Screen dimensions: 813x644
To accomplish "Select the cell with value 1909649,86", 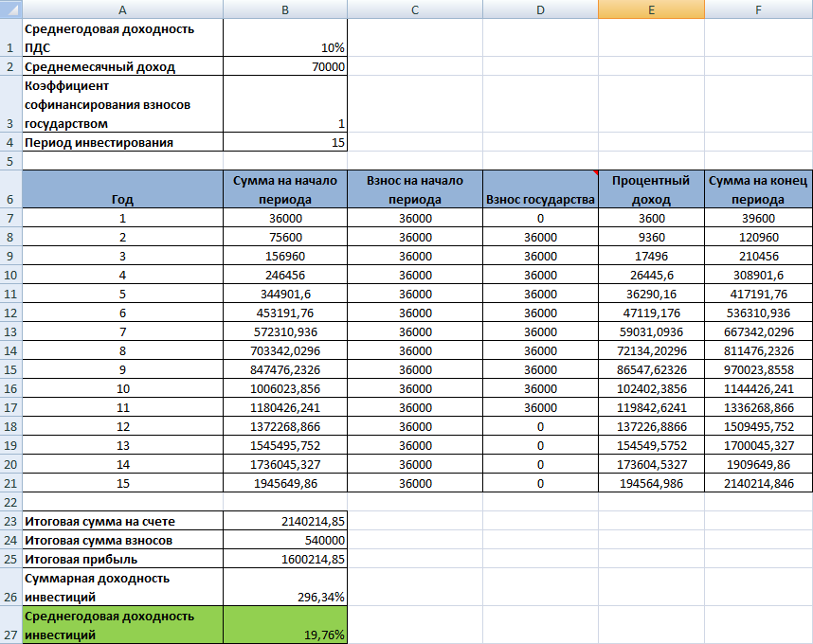I will click(x=759, y=464).
